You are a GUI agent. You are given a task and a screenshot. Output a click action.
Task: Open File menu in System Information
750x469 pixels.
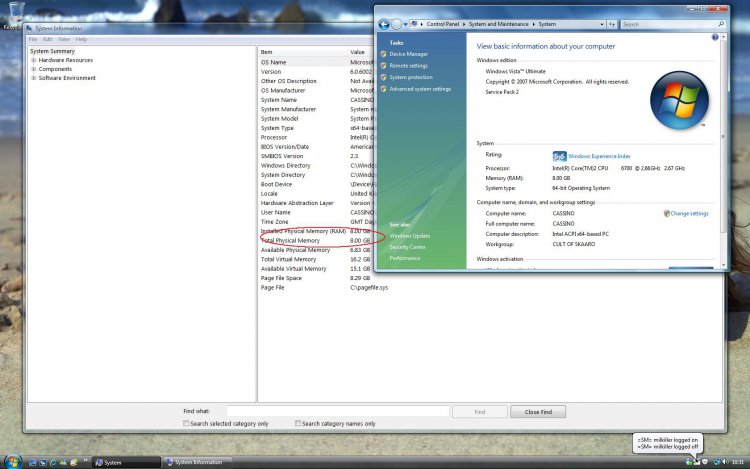(x=33, y=40)
